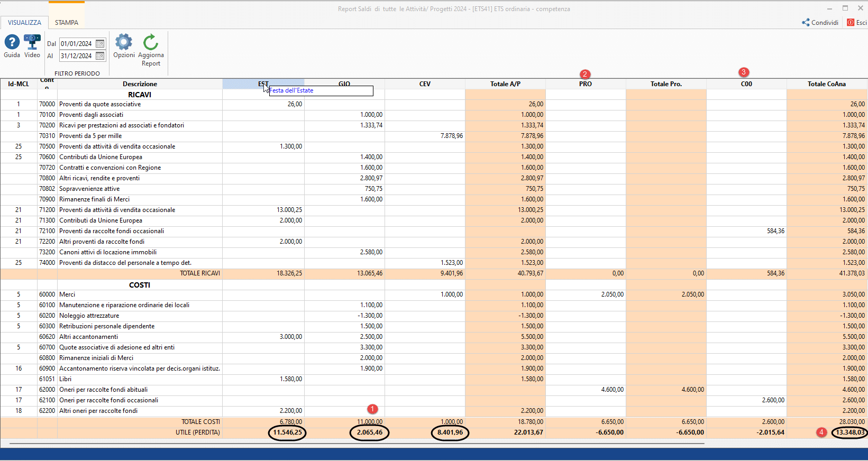Open the Opzioni gear icon
Image resolution: width=868 pixels, height=461 pixels.
pyautogui.click(x=124, y=42)
